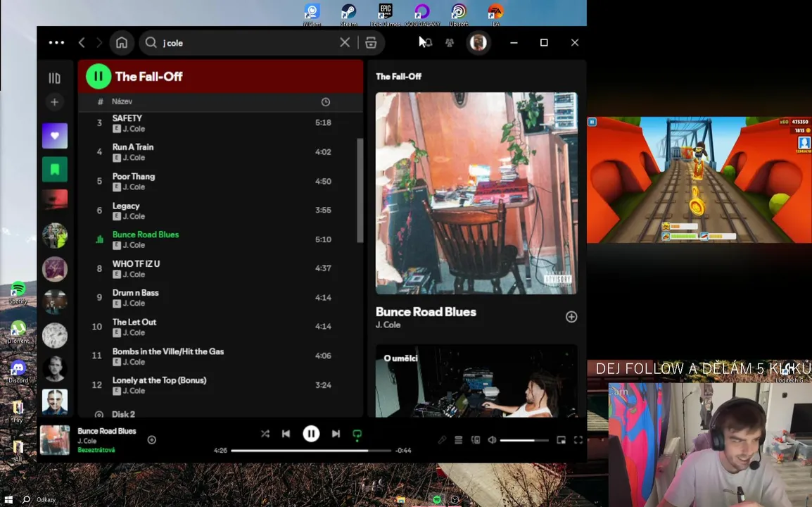
Task: Show lyrics with the microphone icon
Action: click(442, 440)
